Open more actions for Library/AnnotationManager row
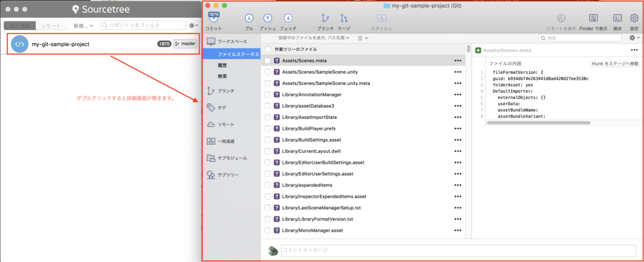 pyautogui.click(x=458, y=94)
